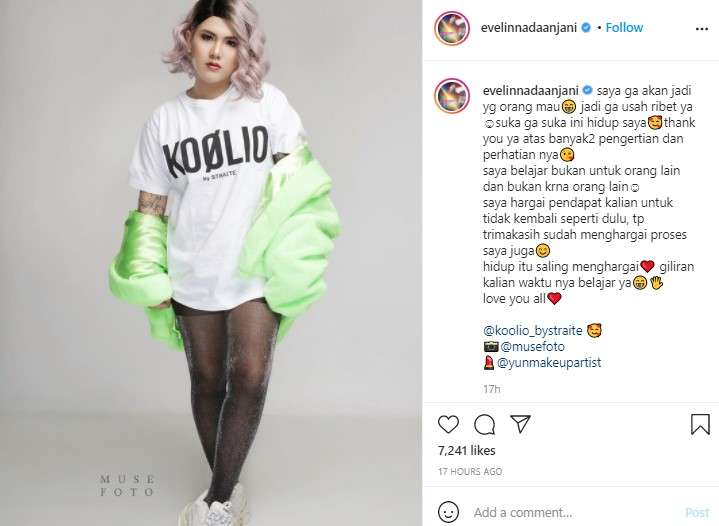
Task: Open the emoji picker smiley icon
Action: click(448, 512)
